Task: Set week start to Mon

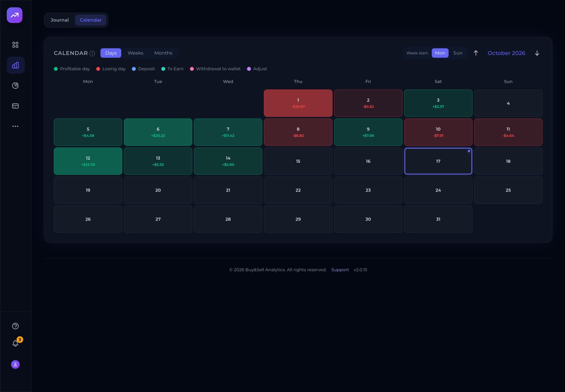Action: pyautogui.click(x=440, y=53)
